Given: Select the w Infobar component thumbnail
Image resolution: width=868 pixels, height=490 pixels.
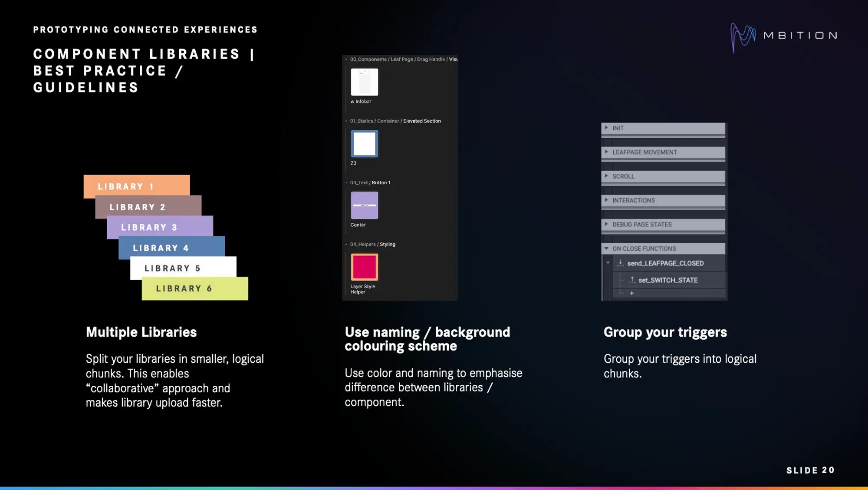Looking at the screenshot, I should click(x=364, y=82).
